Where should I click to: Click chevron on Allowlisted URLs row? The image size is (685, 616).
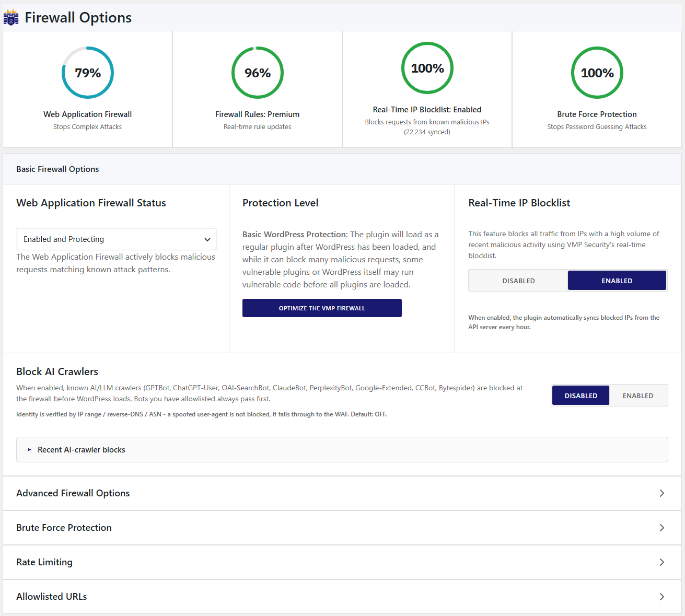point(662,597)
